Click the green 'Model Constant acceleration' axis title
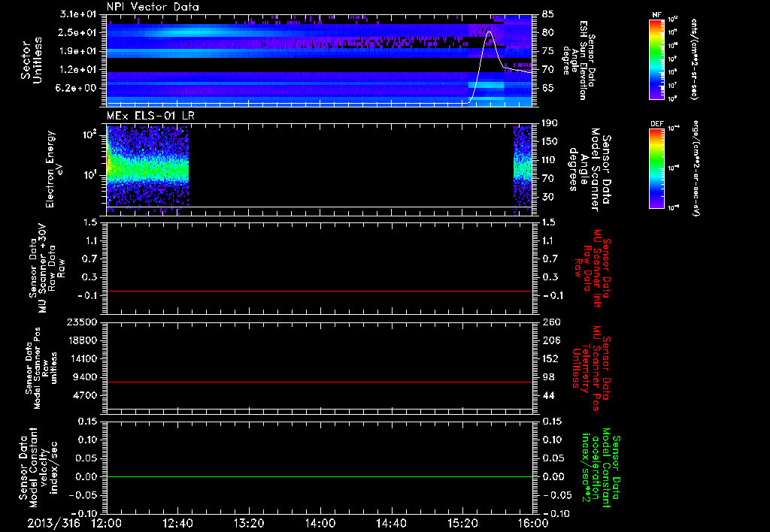The width and height of the screenshot is (770, 532). coord(600,467)
